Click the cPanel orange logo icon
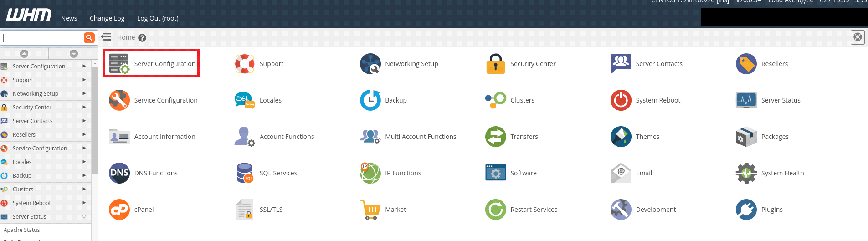Viewport: 868px width, 241px height. (x=119, y=210)
